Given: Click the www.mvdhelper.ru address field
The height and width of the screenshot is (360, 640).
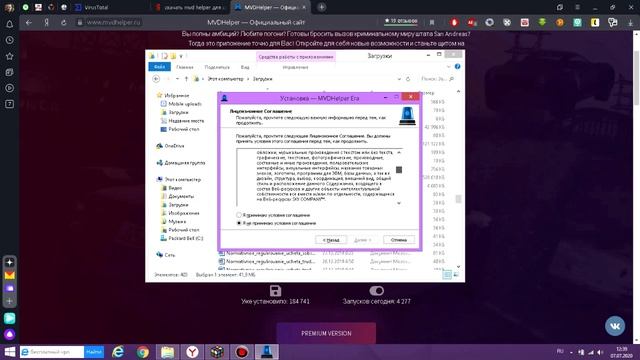Looking at the screenshot, I should coord(113,22).
